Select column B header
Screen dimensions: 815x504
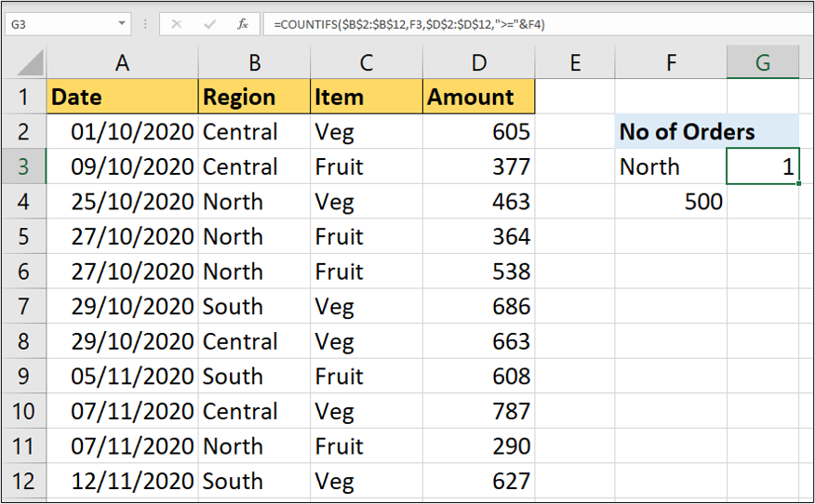pos(254,62)
